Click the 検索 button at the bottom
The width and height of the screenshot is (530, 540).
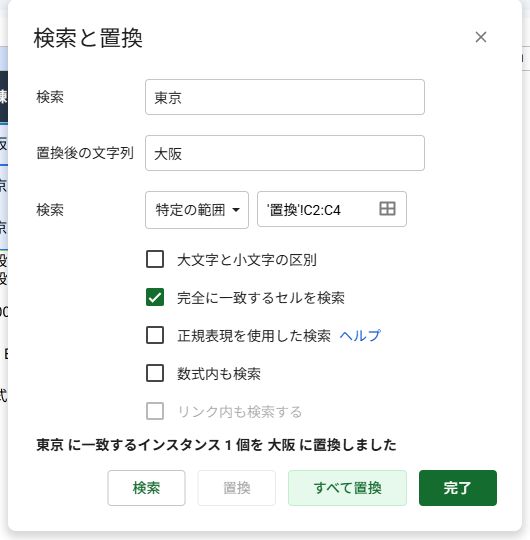click(146, 488)
